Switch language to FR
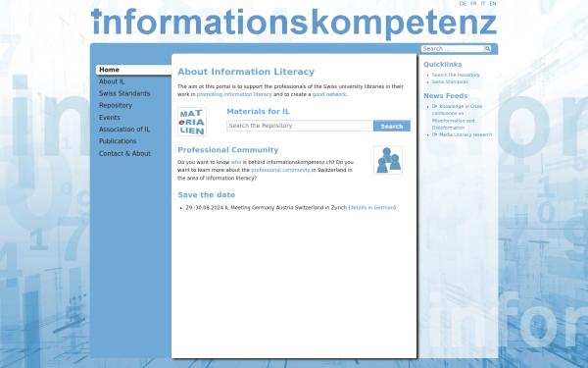 [x=473, y=3]
